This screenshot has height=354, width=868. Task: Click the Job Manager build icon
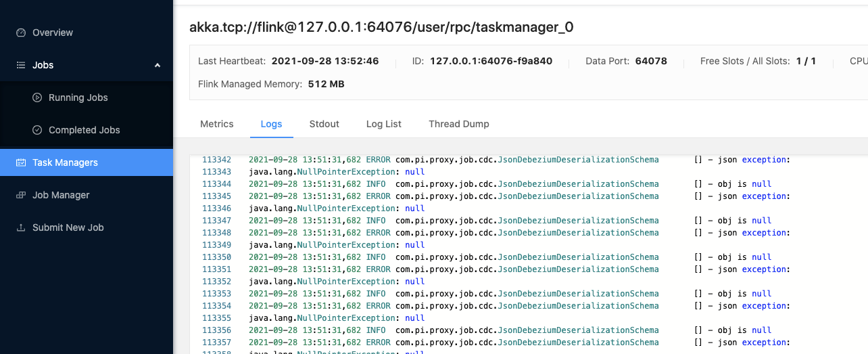21,195
